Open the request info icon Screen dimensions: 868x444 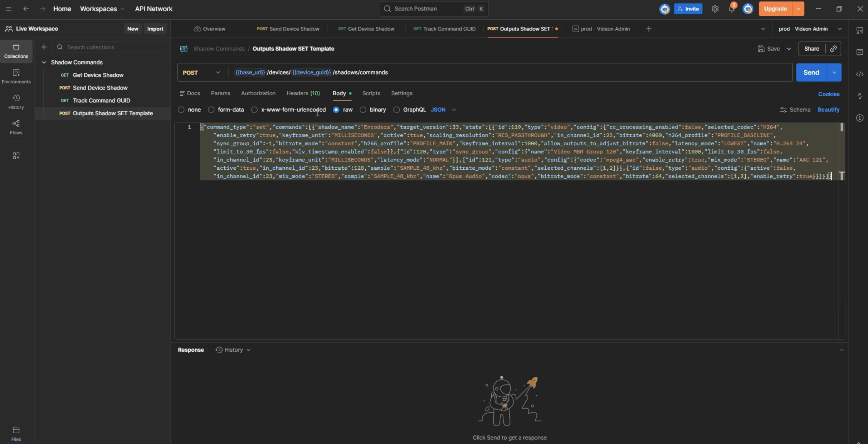coord(859,118)
